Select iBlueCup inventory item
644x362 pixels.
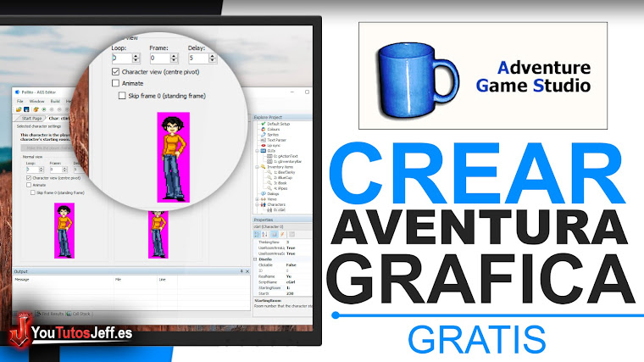(283, 177)
